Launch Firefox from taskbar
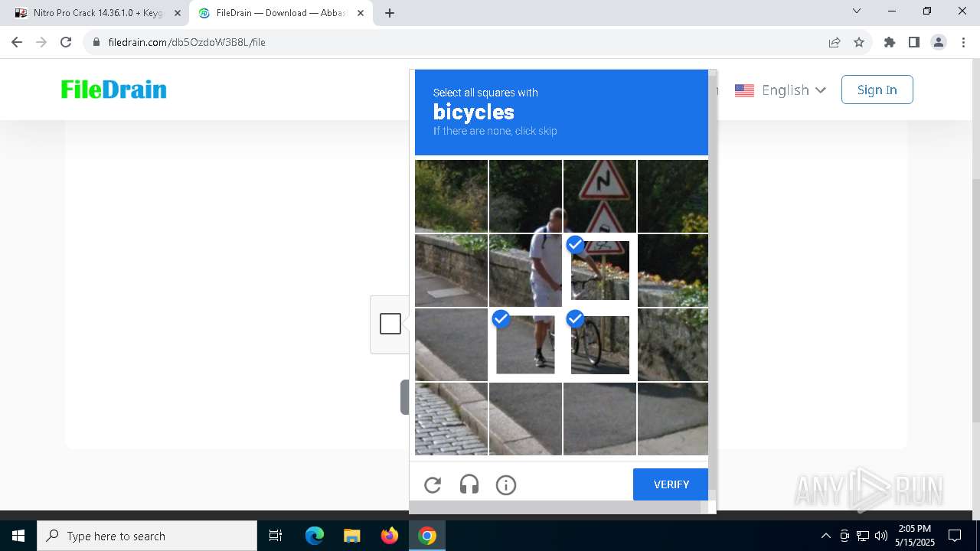 (x=390, y=536)
